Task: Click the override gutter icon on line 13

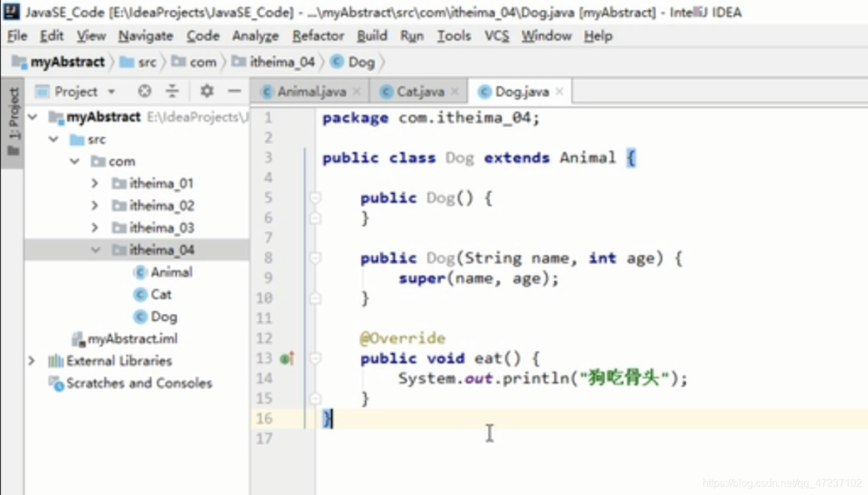Action: [286, 359]
